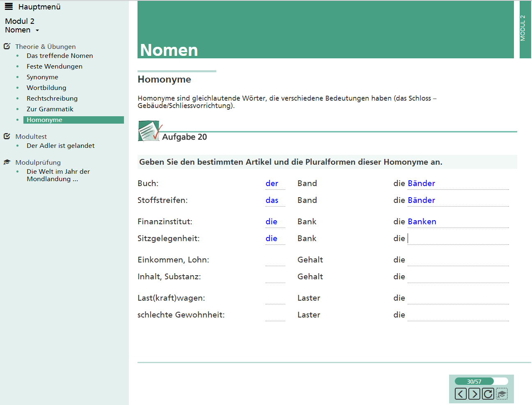Expand the Modul 2 Nomen dropdown arrow
The height and width of the screenshot is (405, 532).
37,30
